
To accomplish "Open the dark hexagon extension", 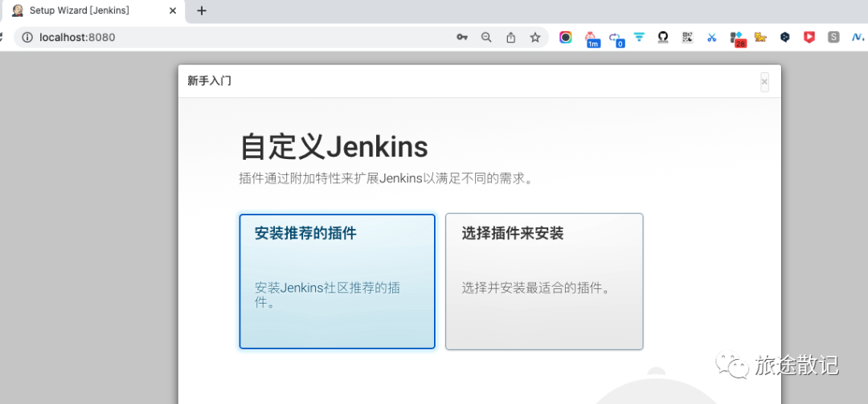I will coord(784,37).
